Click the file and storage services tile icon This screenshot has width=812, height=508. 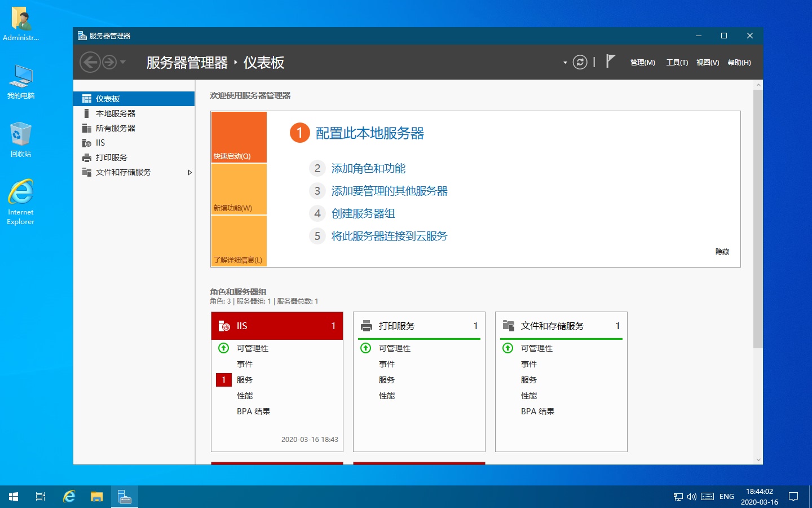[x=509, y=326]
